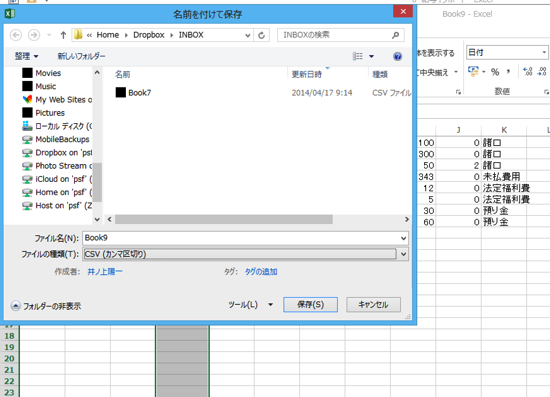This screenshot has width=550, height=397.
Task: Click the navigation pane scroll down arrow
Action: click(97, 220)
